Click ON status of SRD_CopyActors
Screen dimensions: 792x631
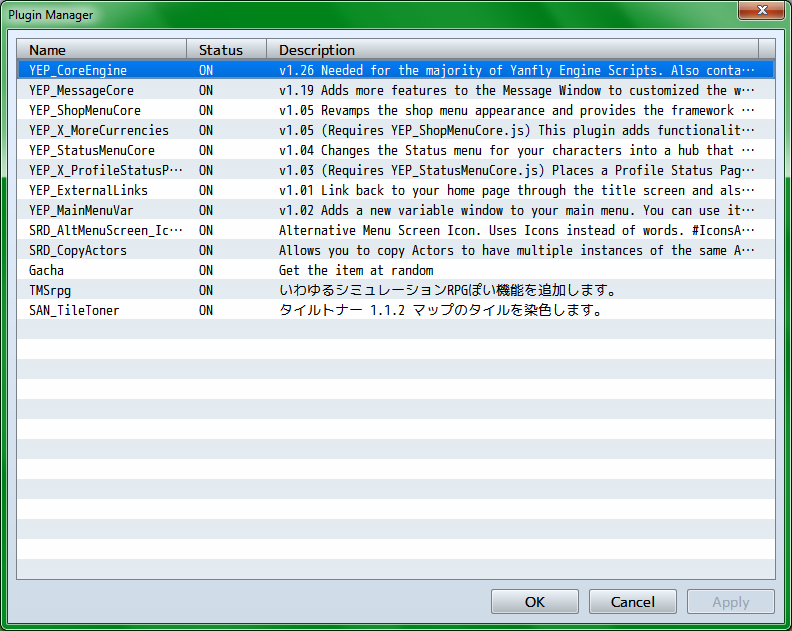(x=206, y=250)
